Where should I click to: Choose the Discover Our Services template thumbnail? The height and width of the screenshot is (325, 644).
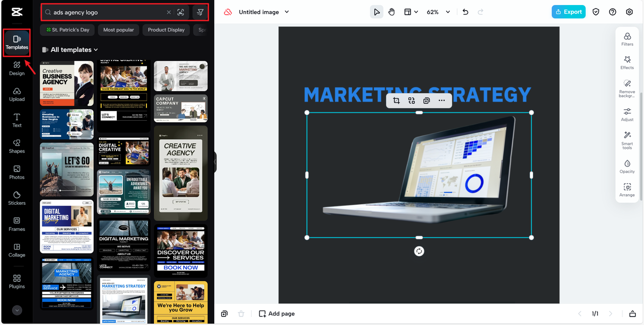(181, 251)
